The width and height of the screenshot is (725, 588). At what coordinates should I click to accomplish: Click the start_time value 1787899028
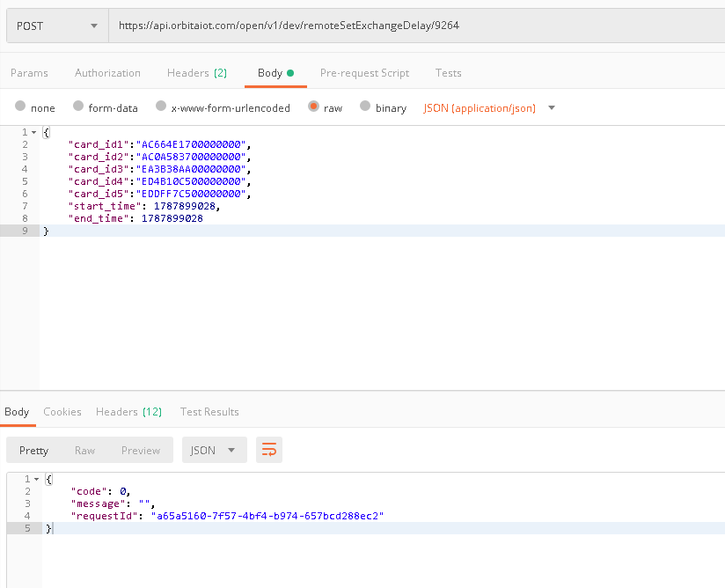point(185,206)
